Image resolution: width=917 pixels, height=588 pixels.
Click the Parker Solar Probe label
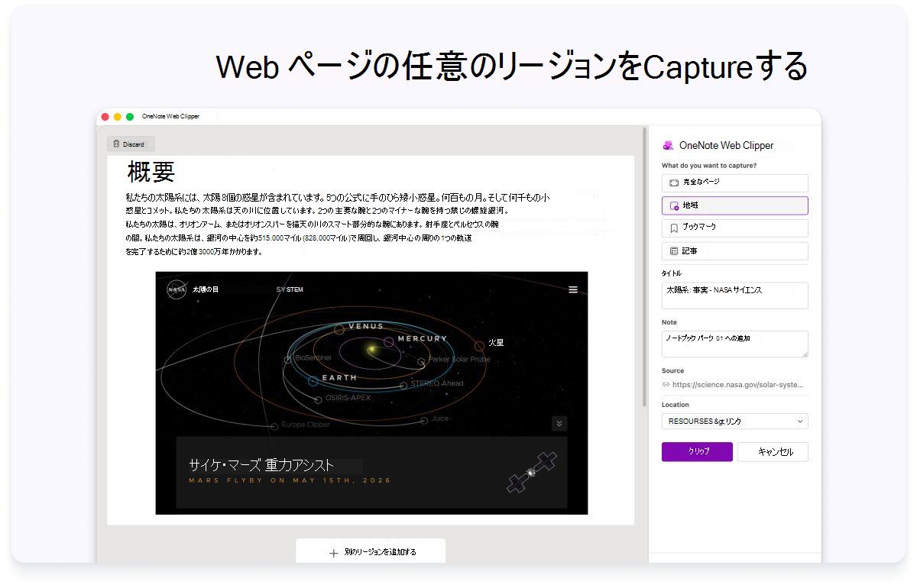coord(459,359)
